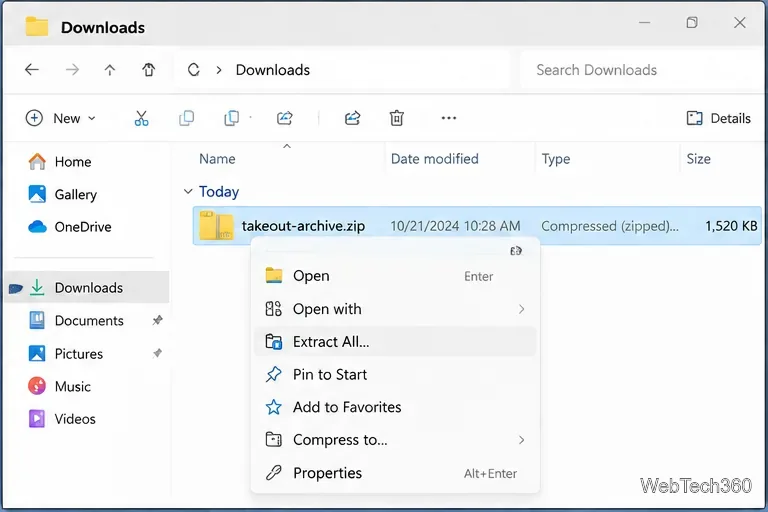Click the 1,520 KB size cell

pyautogui.click(x=731, y=226)
